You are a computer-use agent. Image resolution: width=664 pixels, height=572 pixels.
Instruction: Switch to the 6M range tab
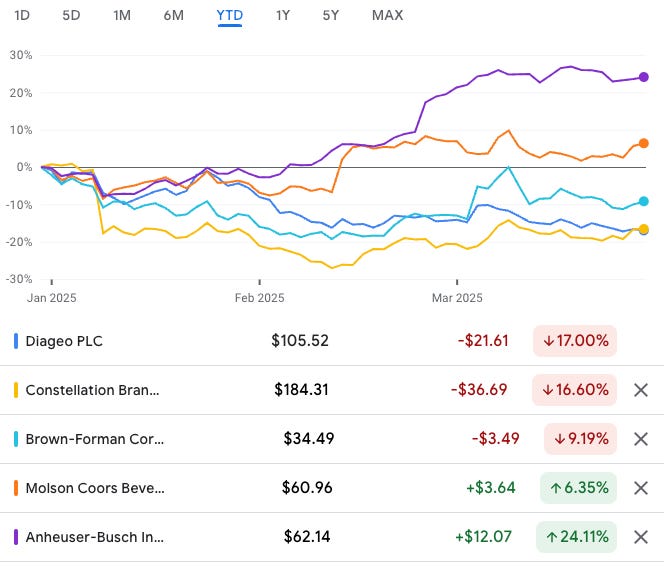pyautogui.click(x=174, y=16)
